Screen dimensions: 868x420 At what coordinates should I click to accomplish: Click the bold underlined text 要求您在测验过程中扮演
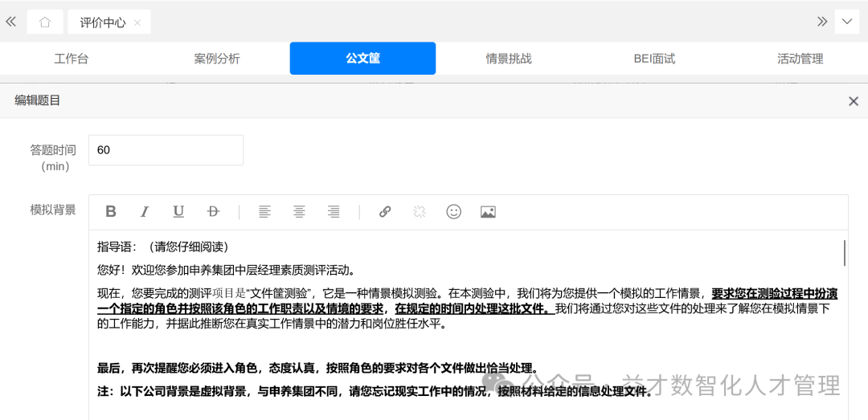click(775, 293)
